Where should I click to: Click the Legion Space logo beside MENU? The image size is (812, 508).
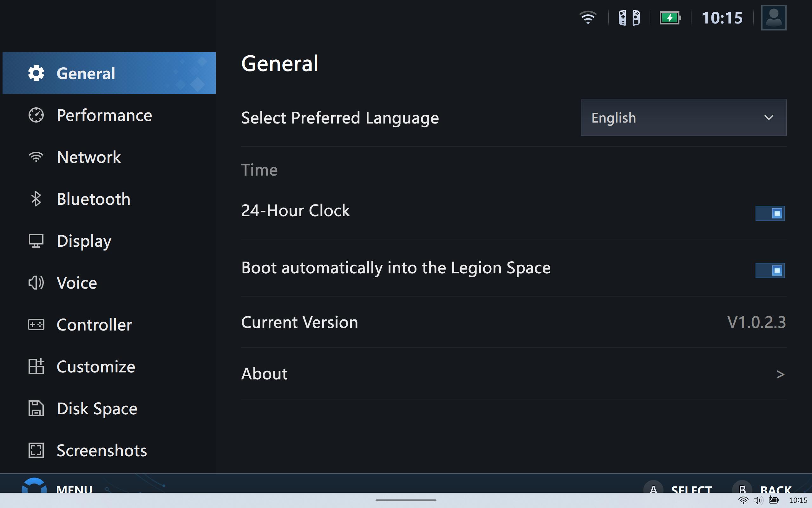(34, 485)
